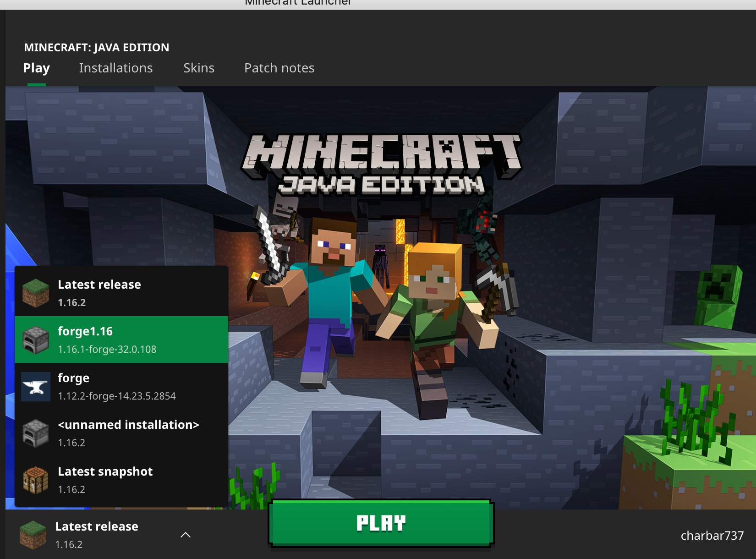The width and height of the screenshot is (756, 559).
Task: Collapse the installation selector chevron
Action: pos(186,535)
